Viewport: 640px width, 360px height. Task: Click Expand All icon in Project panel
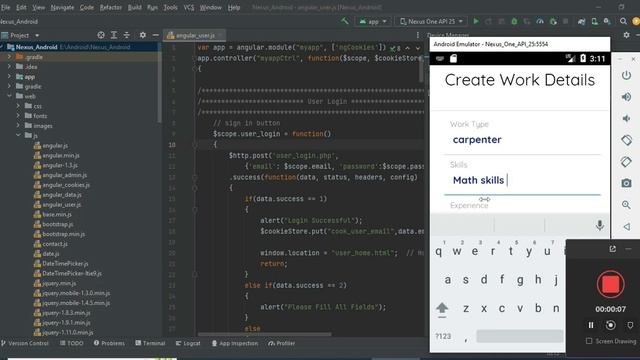114,35
